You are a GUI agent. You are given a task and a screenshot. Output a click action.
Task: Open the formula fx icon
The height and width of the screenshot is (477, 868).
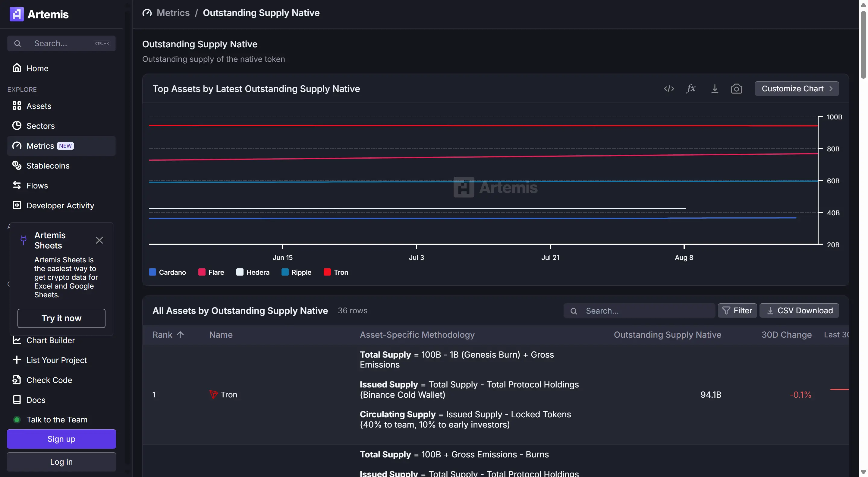pos(691,89)
